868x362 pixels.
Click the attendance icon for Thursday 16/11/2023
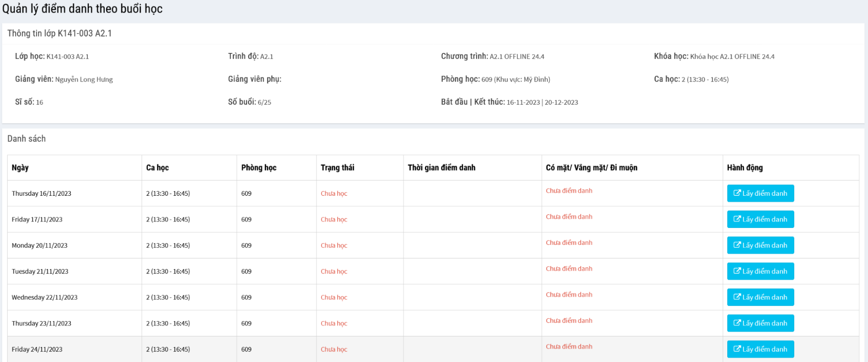tap(737, 193)
